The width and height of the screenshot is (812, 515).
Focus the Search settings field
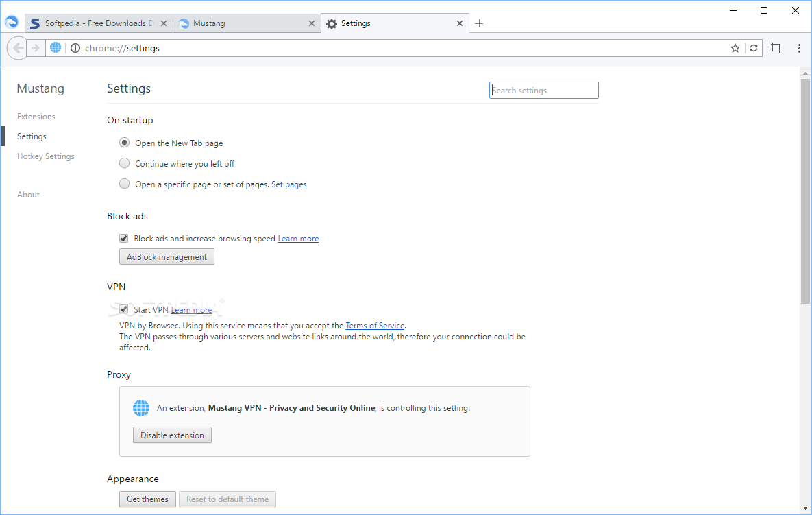[x=544, y=90]
